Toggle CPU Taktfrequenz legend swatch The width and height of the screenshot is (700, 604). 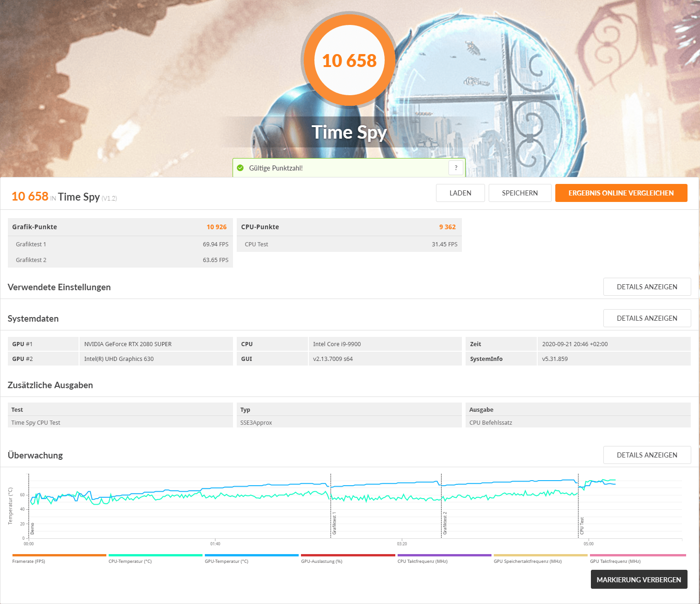[444, 555]
